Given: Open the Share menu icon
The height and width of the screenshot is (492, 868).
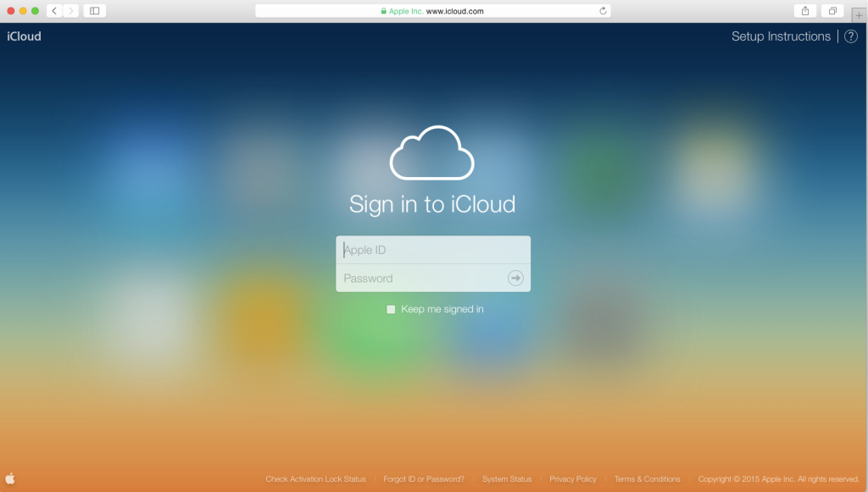Looking at the screenshot, I should pyautogui.click(x=805, y=11).
